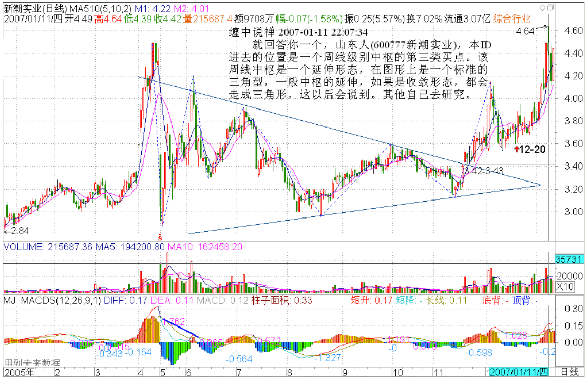This screenshot has height=381, width=588.
Task: Select month 9 on the time axis
Action: (x=344, y=372)
